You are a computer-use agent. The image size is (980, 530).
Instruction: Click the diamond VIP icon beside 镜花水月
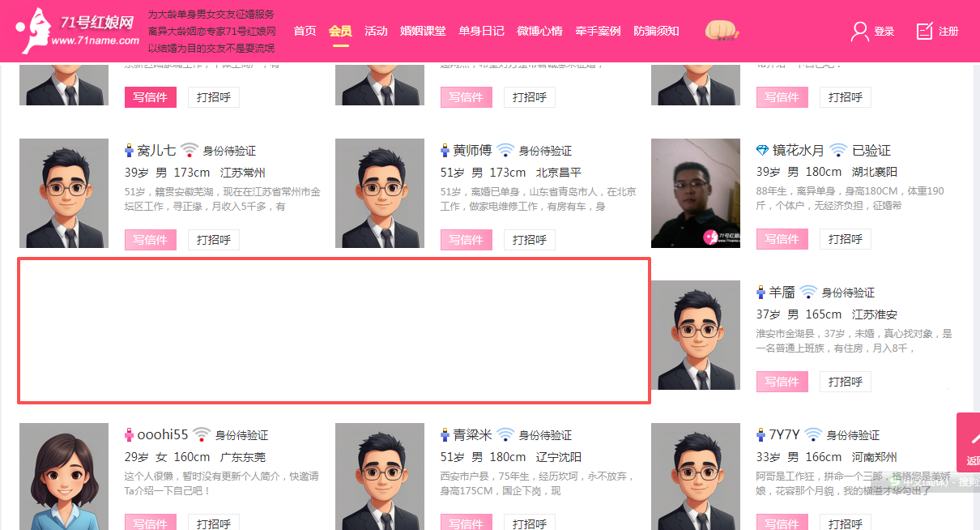click(x=762, y=151)
